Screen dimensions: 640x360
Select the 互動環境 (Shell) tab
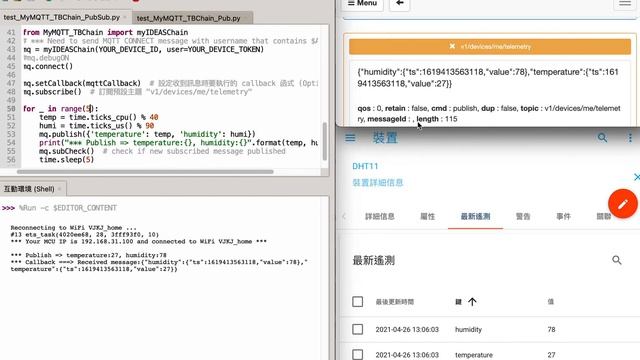click(x=29, y=189)
